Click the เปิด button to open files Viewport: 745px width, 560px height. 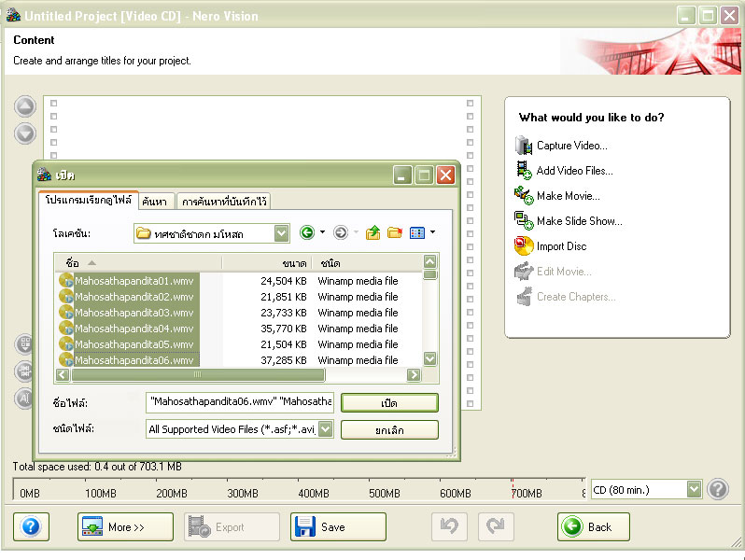pos(388,403)
